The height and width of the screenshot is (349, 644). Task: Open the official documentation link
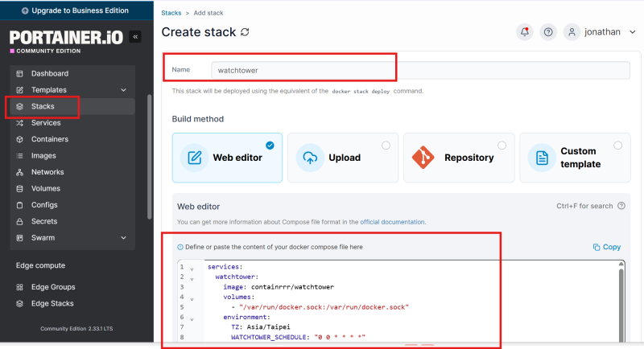point(392,222)
